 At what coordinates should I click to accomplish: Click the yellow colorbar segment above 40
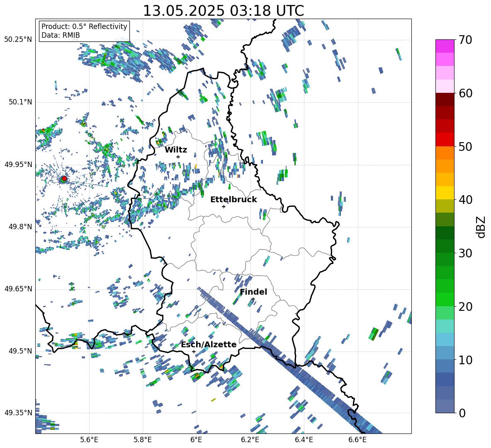[x=445, y=193]
